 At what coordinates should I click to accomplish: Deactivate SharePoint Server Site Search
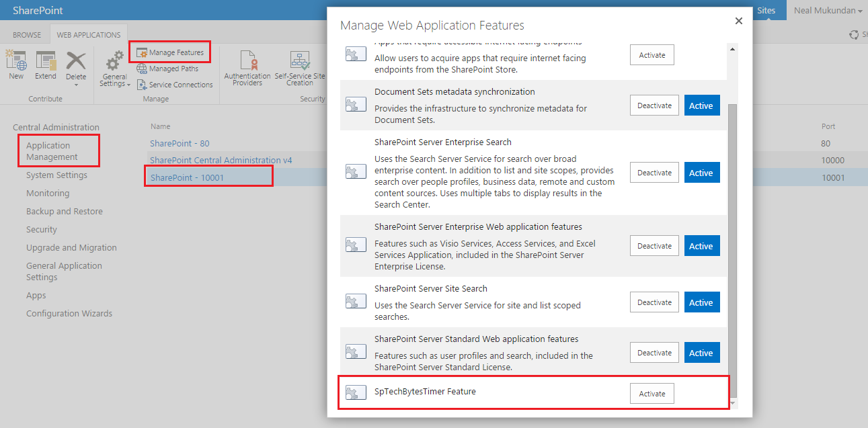tap(654, 302)
